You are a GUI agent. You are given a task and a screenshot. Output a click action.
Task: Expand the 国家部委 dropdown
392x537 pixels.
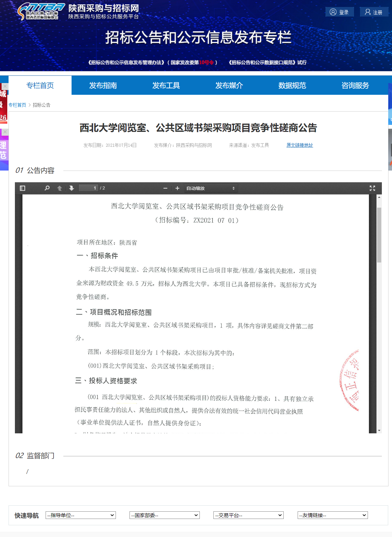(x=165, y=515)
